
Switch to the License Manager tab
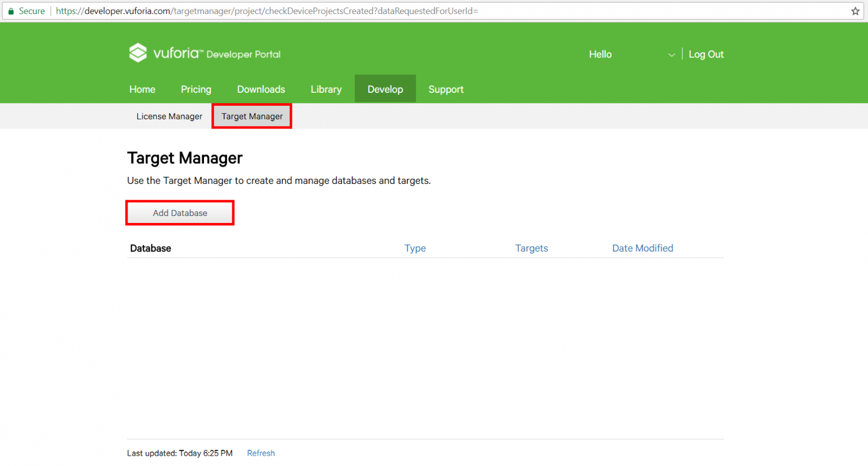[169, 116]
